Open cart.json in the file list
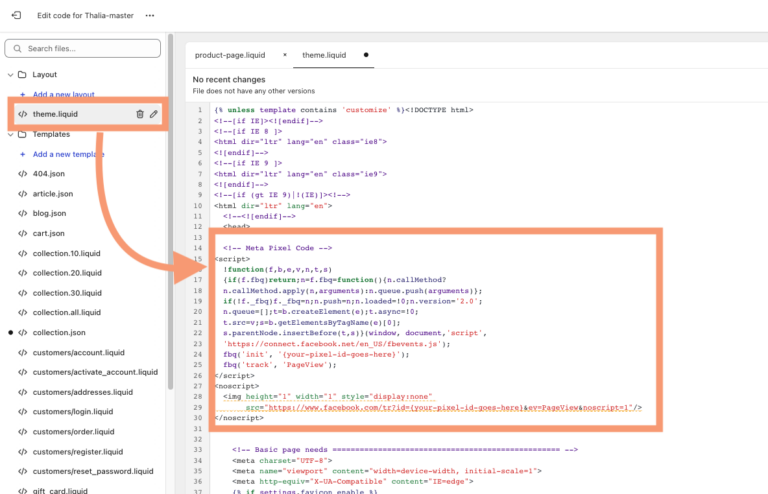Screen dimensions: 768x494 click(50, 233)
